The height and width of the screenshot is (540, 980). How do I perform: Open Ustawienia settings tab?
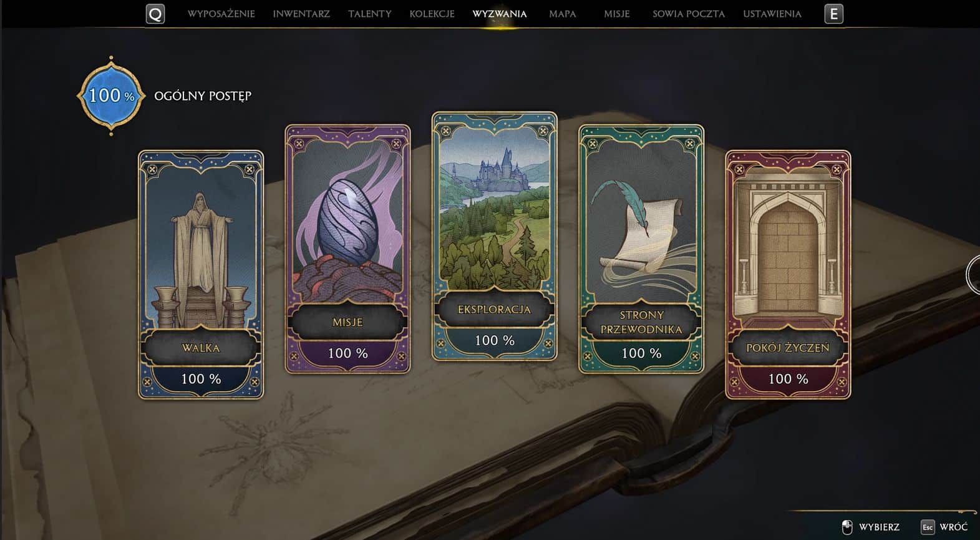pyautogui.click(x=772, y=14)
